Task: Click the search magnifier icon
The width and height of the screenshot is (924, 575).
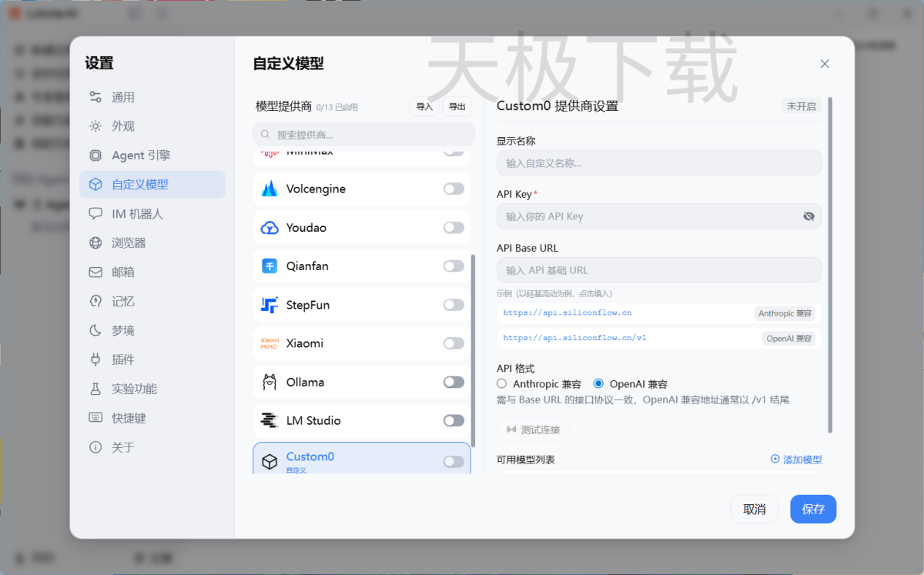Action: 266,135
